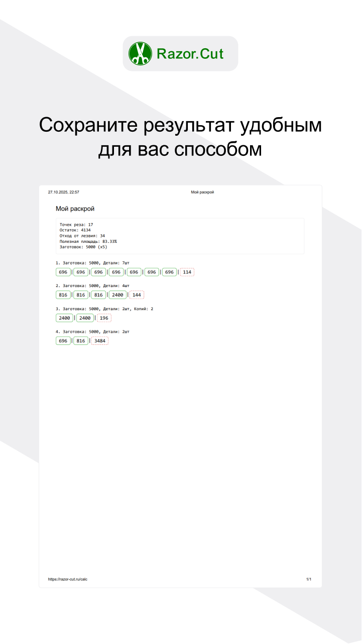The image size is (362, 644).
Task: Click the red remainder box 196
Action: [x=104, y=318]
